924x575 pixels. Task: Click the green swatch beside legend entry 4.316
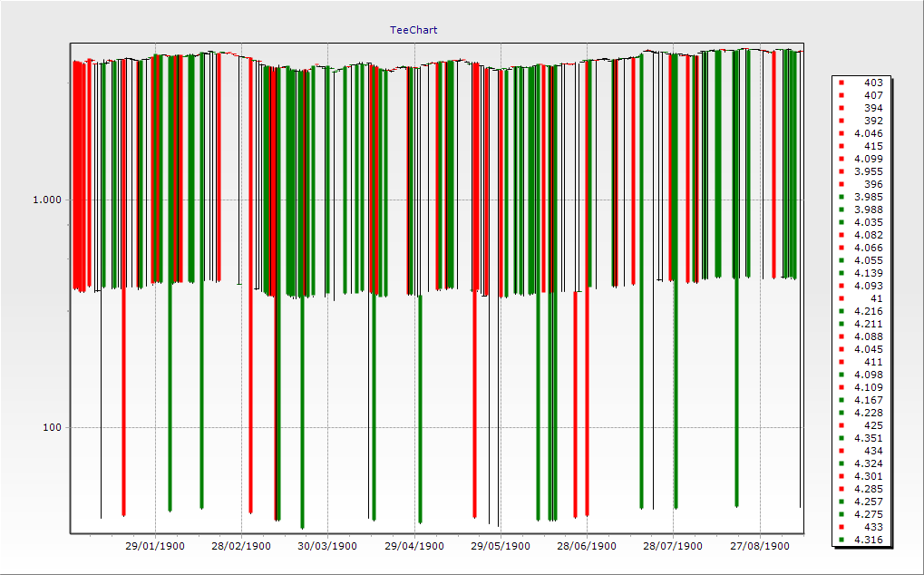841,540
